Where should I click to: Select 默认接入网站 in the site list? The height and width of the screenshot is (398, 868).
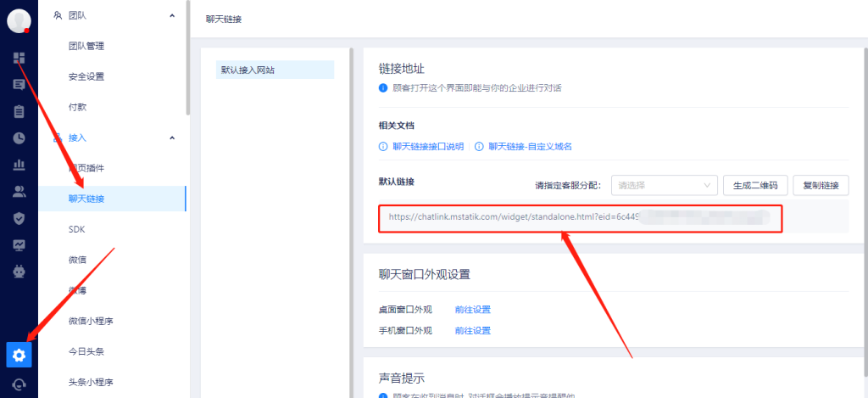[247, 70]
